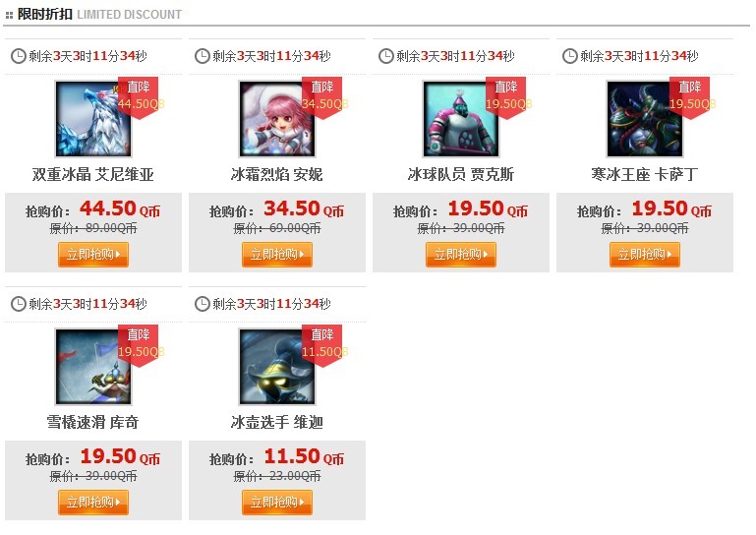Select the 冰球队员 贾克斯 skin thumbnail
Image resolution: width=756 pixels, height=535 pixels.
[461, 119]
